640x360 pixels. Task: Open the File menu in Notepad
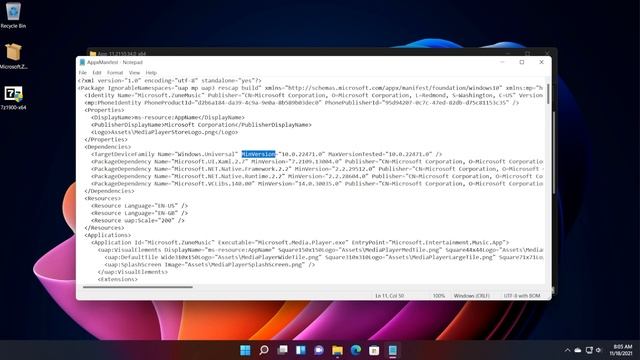[82, 73]
